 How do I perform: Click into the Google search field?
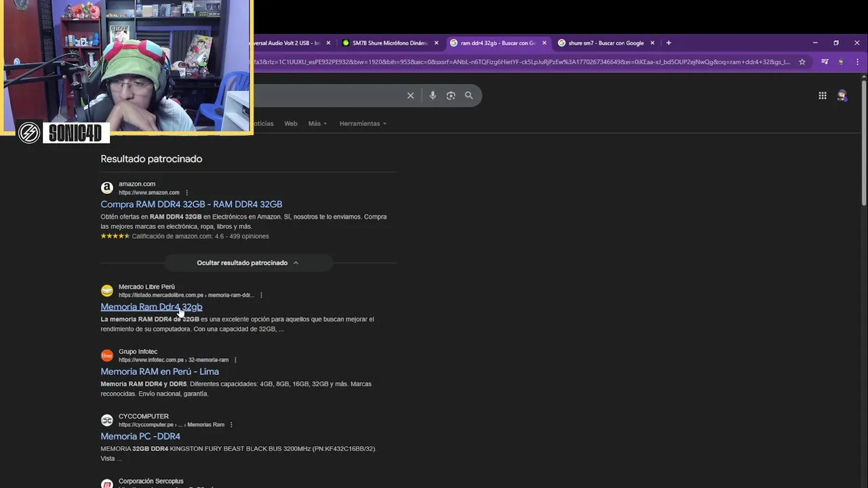coord(329,96)
